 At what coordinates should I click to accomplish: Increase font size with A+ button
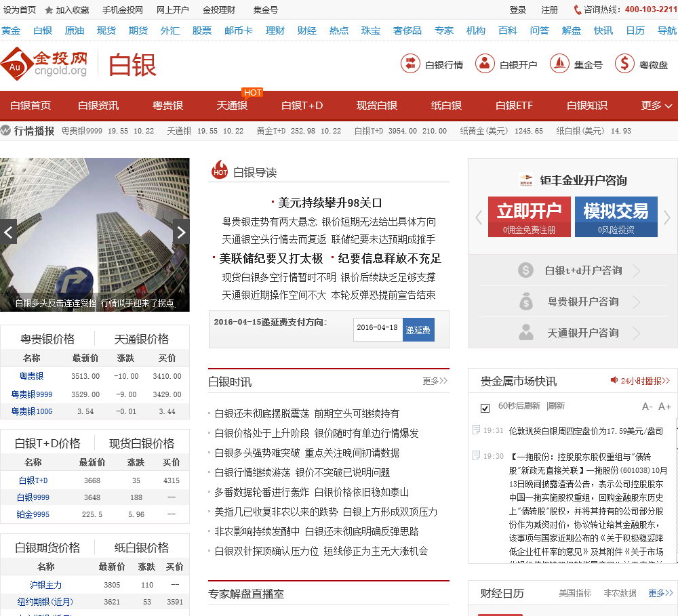664,407
